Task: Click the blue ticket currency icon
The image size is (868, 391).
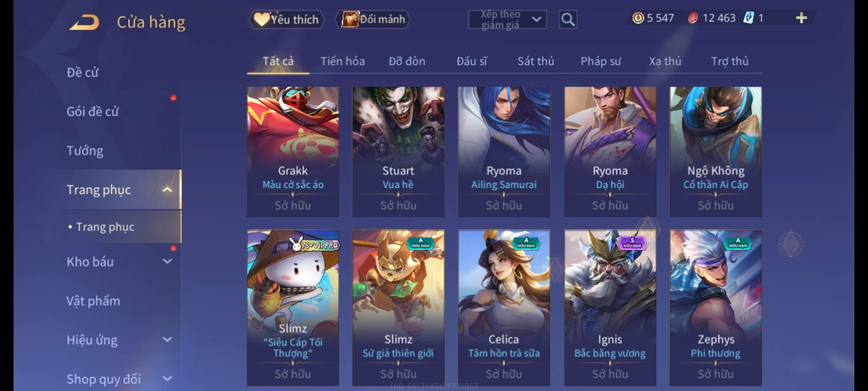Action: (749, 18)
